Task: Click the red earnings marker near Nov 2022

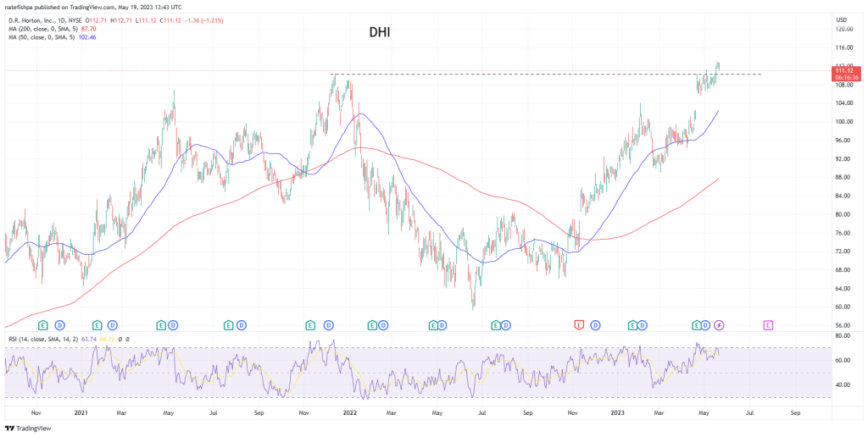Action: click(580, 324)
